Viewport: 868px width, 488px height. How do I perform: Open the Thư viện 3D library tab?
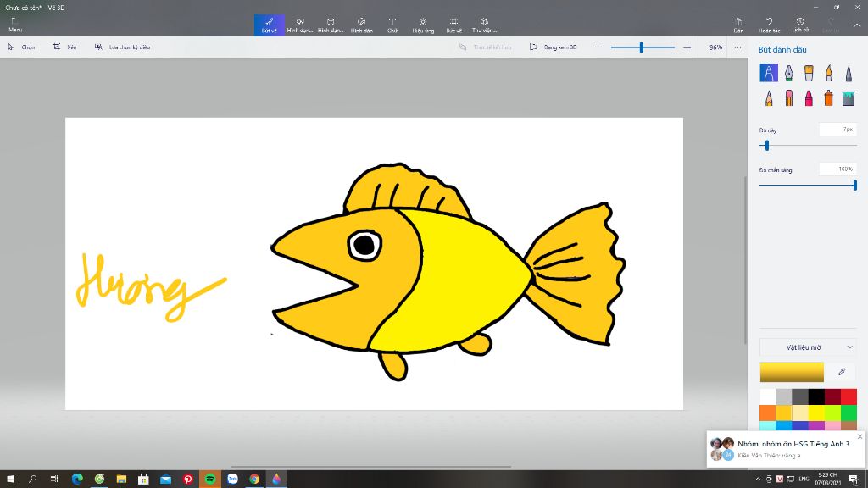(484, 25)
